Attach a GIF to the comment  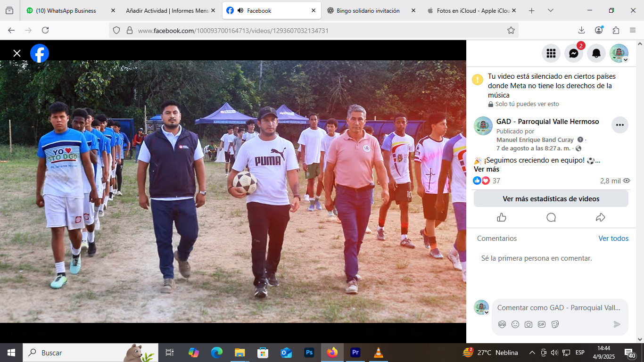[542, 324]
